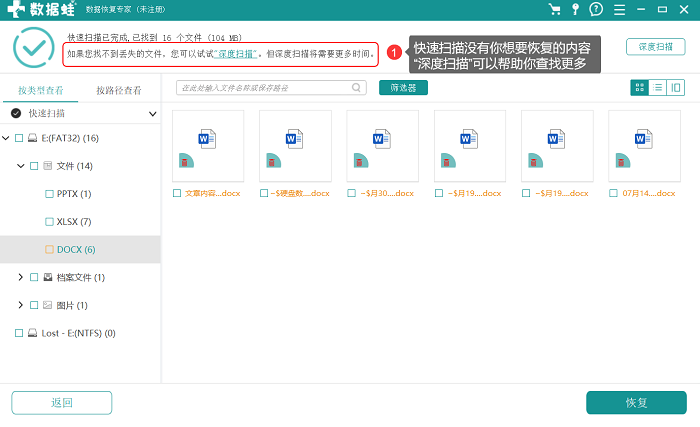Click the green 恢复 button
This screenshot has width=700, height=427.
[636, 402]
